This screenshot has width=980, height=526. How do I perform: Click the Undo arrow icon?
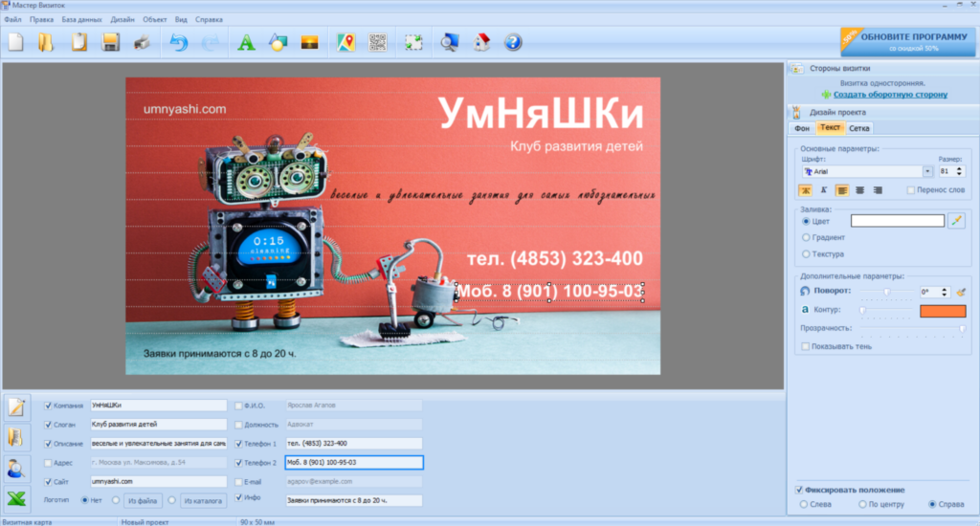tap(179, 42)
